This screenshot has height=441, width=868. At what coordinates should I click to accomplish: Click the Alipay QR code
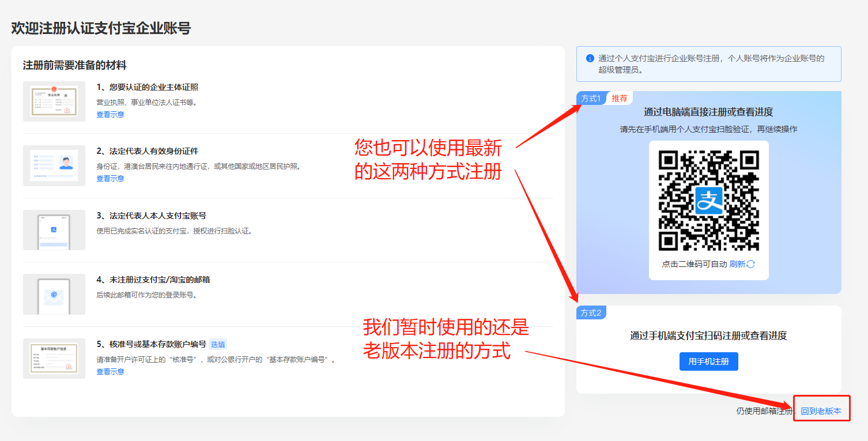[708, 201]
